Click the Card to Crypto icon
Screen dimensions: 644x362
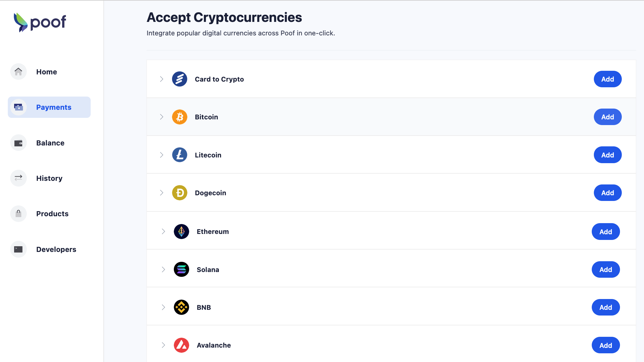coord(180,79)
